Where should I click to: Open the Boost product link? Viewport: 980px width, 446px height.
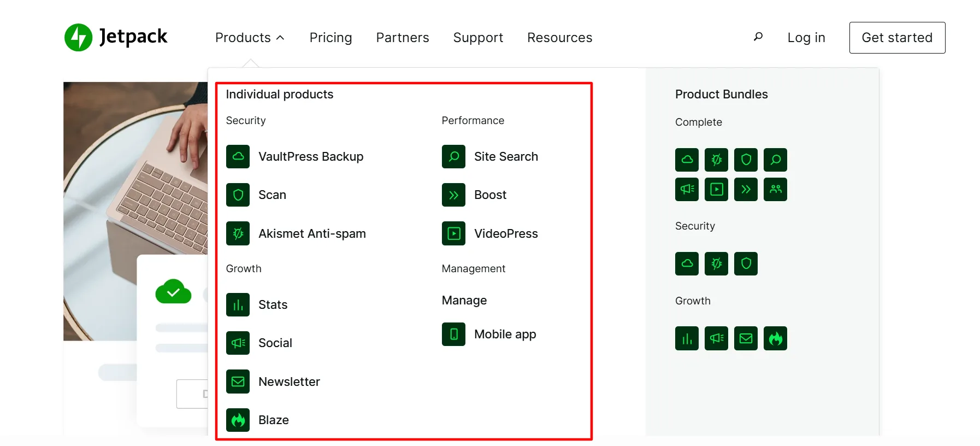click(x=490, y=195)
